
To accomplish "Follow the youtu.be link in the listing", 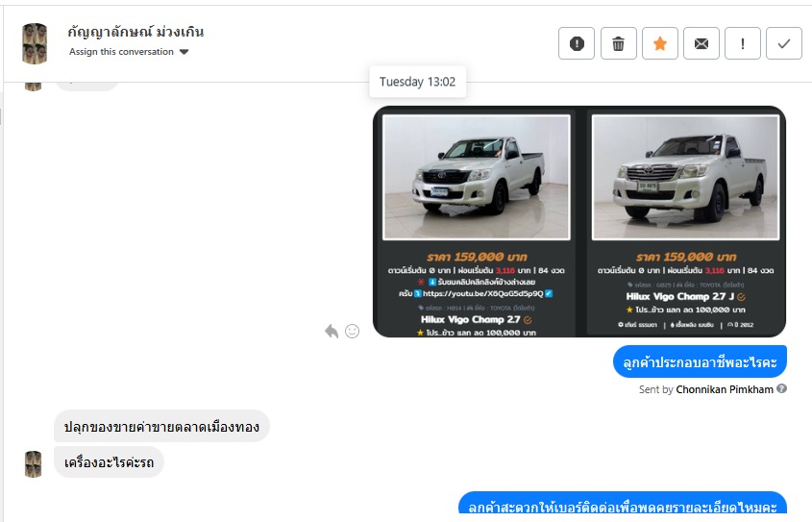I will 483,293.
